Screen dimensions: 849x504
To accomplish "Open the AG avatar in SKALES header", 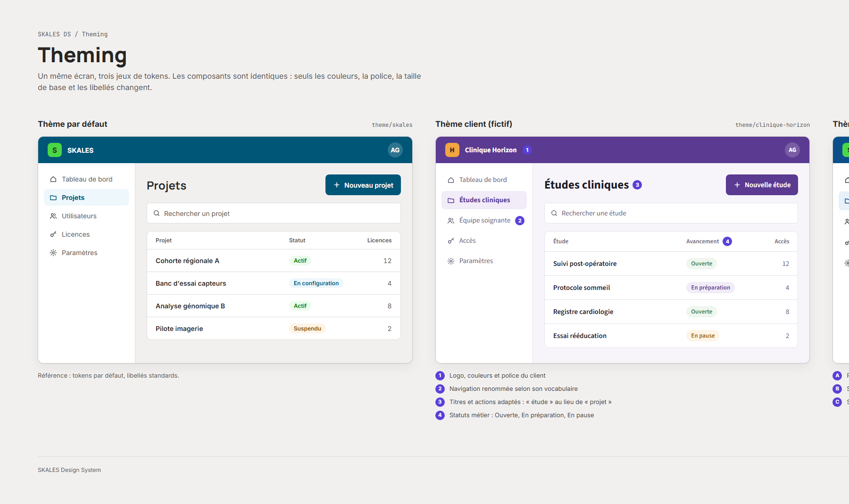I will 395,150.
